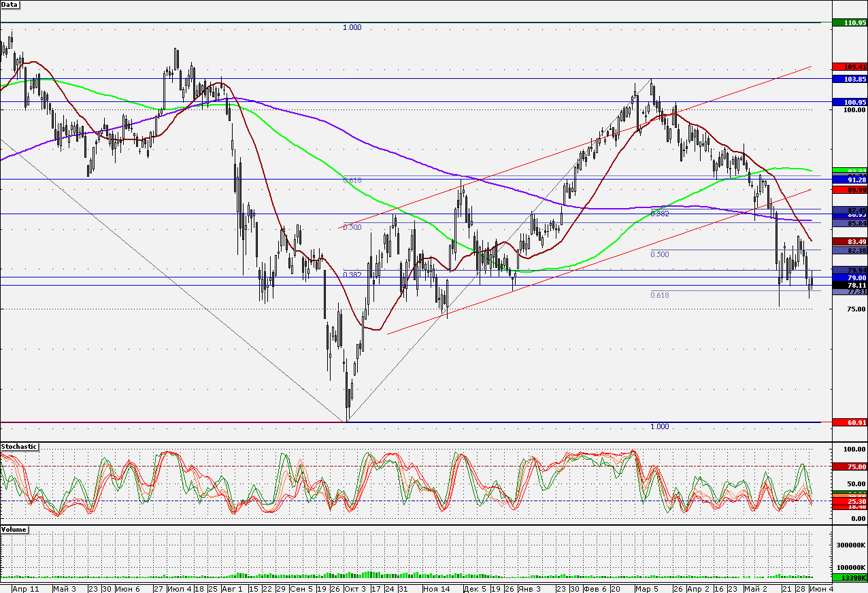The image size is (868, 593).
Task: Click the Май 2 date label
Action: pos(755,588)
